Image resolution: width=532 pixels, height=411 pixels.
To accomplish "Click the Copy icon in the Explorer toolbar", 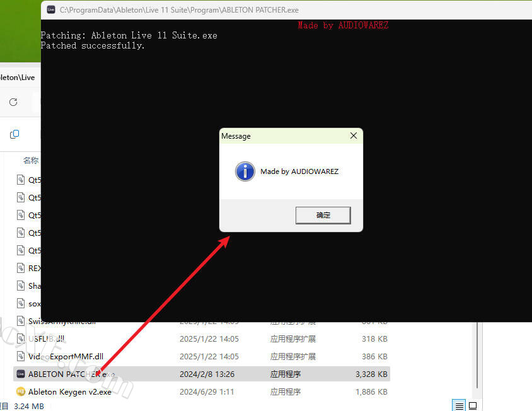I will click(x=14, y=134).
